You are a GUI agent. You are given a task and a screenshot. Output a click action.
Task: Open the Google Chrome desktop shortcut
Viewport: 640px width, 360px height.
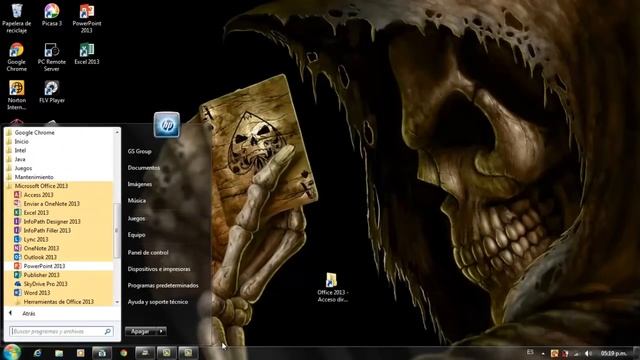17,57
